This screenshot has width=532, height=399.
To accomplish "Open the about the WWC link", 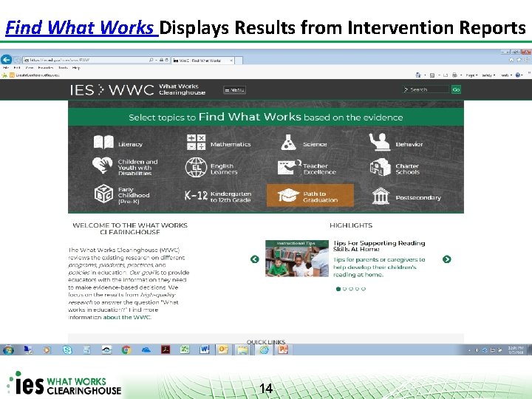I will coord(127,317).
